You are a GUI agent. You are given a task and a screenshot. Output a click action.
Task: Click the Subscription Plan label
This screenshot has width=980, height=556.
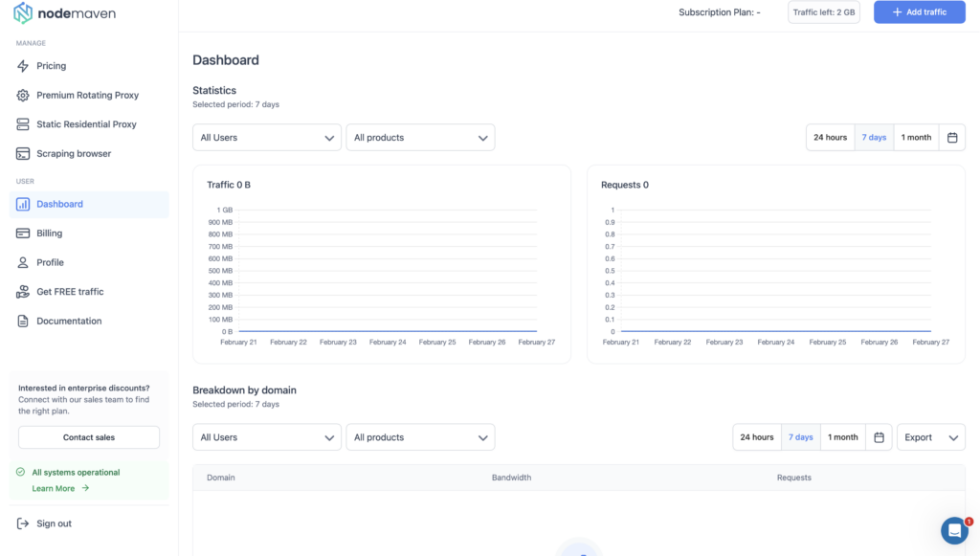pos(720,11)
